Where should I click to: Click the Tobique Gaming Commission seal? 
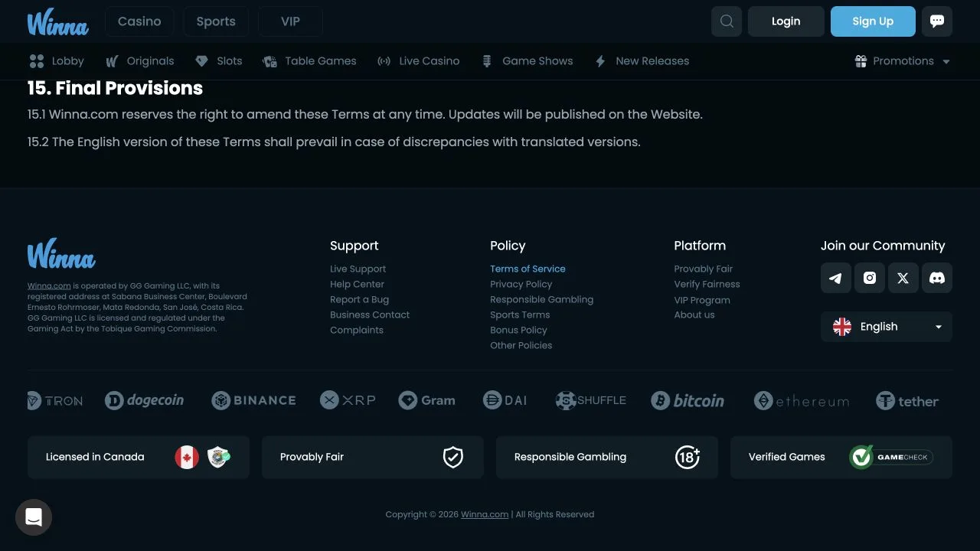point(219,457)
